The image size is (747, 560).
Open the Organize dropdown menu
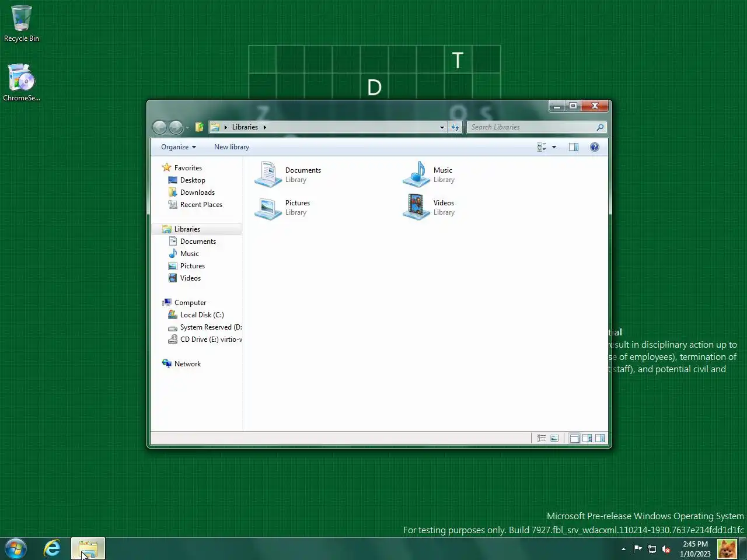pos(179,147)
